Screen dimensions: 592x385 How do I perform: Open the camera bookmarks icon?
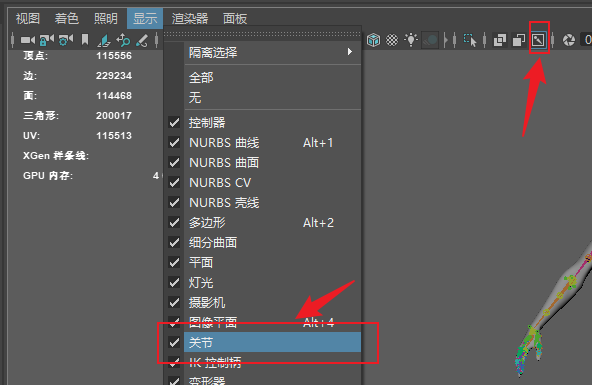[x=85, y=40]
